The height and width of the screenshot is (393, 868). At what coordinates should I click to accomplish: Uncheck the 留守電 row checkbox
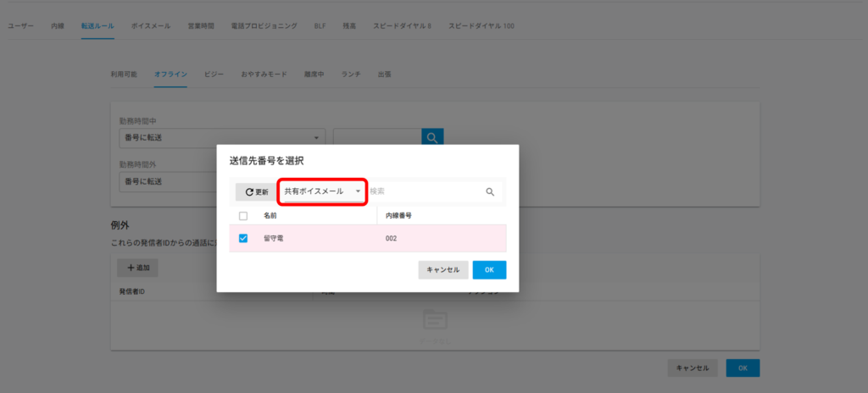pos(243,239)
